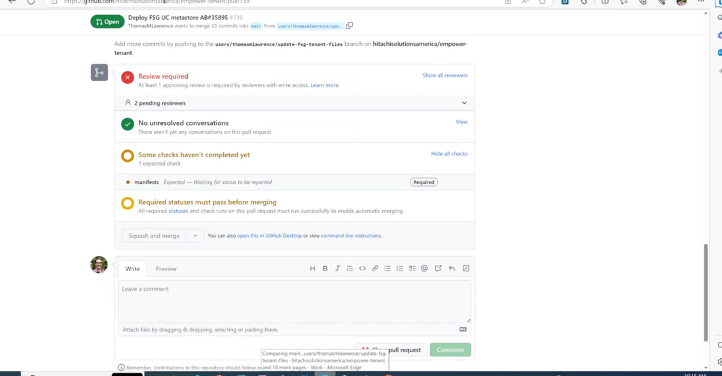This screenshot has height=376, width=722.
Task: Focus the Leave a comment text area
Action: pyautogui.click(x=295, y=301)
